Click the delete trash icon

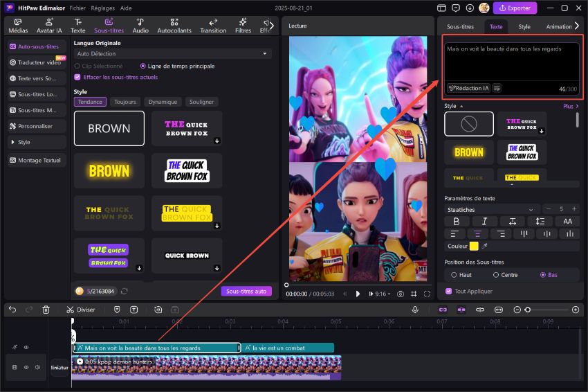(46, 310)
